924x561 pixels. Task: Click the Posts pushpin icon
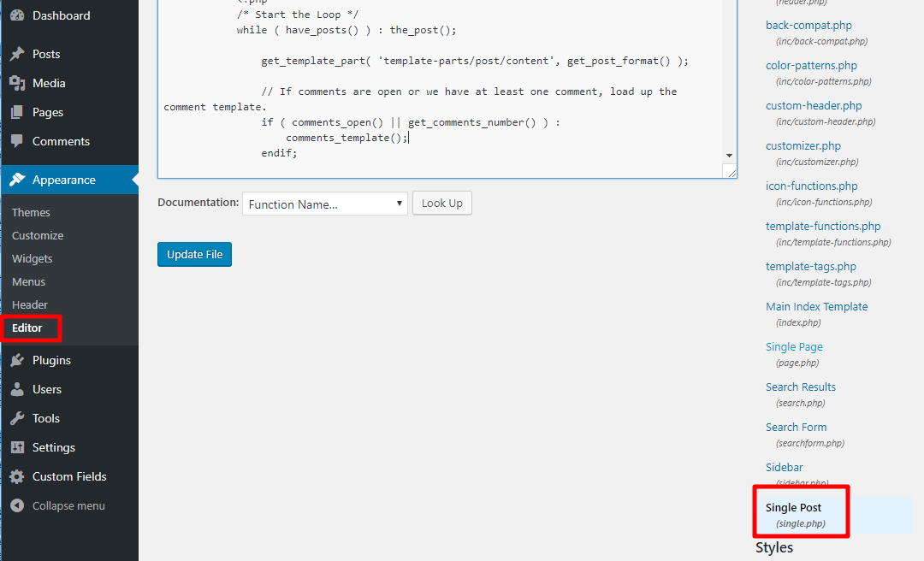click(x=17, y=54)
